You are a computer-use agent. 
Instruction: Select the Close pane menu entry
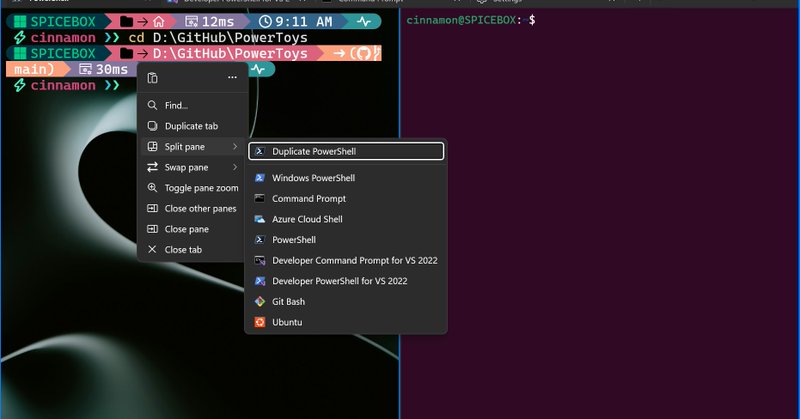[192, 229]
